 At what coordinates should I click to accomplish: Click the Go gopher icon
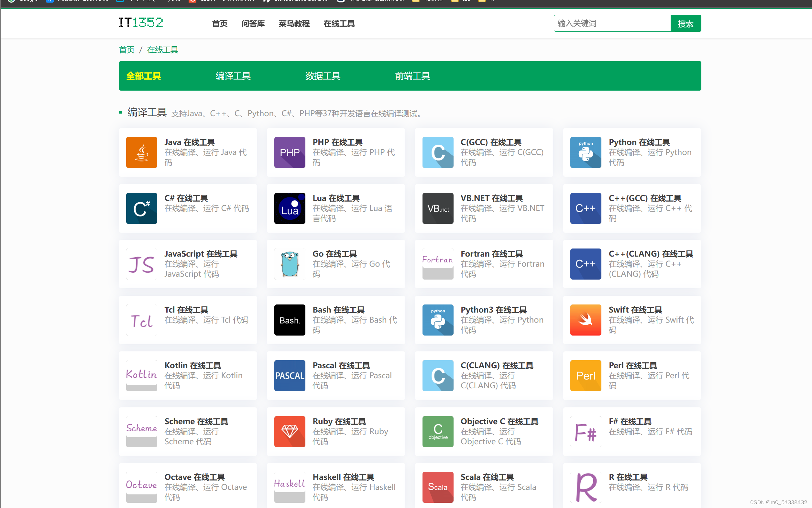(290, 264)
